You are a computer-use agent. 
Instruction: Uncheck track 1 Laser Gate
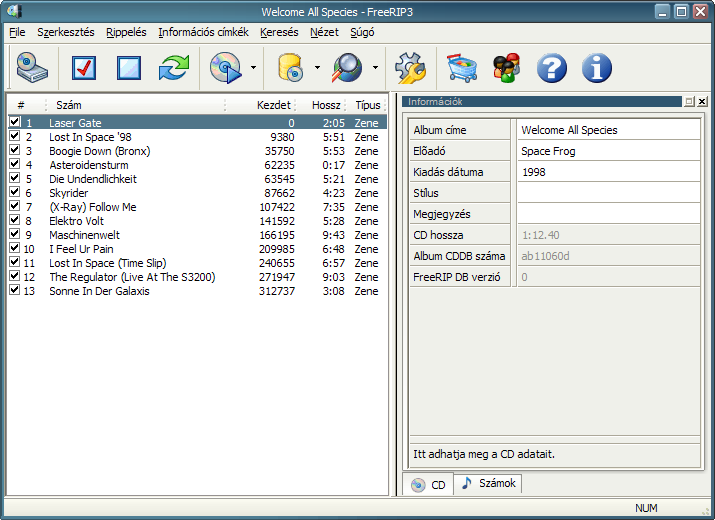tap(15, 122)
